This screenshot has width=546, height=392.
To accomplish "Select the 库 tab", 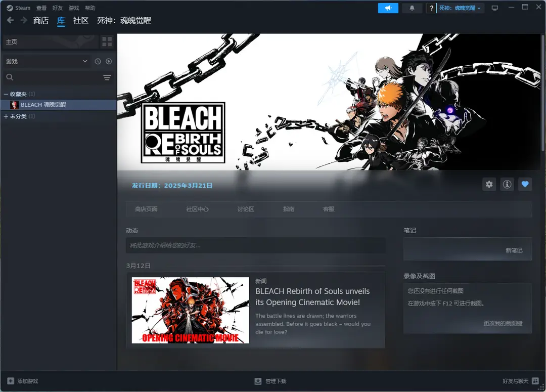I will point(61,21).
